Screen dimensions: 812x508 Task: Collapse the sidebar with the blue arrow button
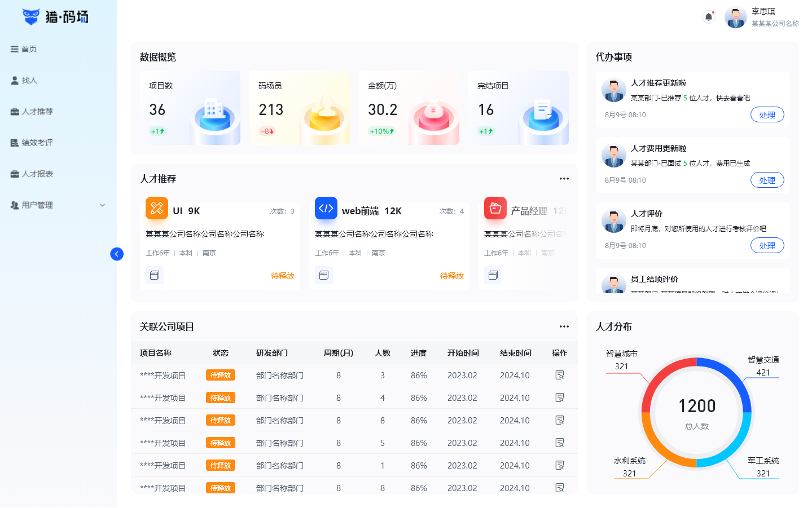point(117,254)
